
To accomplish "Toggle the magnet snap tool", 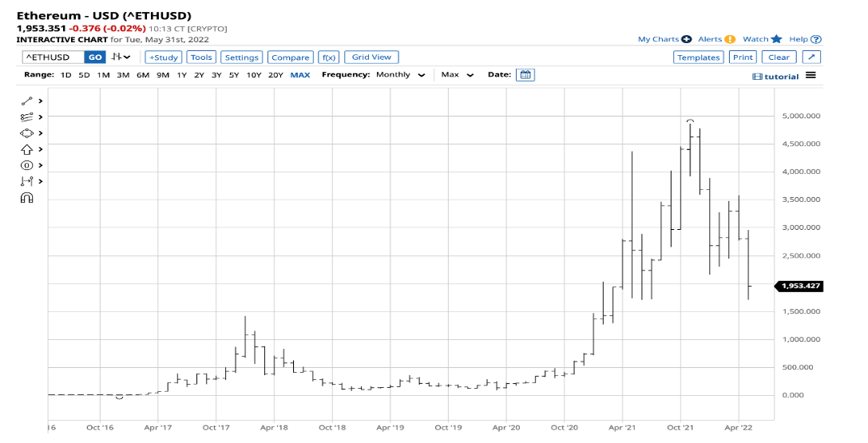I will (x=26, y=198).
